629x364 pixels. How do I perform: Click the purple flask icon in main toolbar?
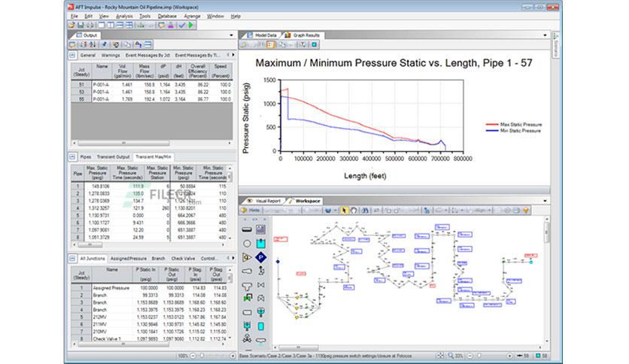171,26
